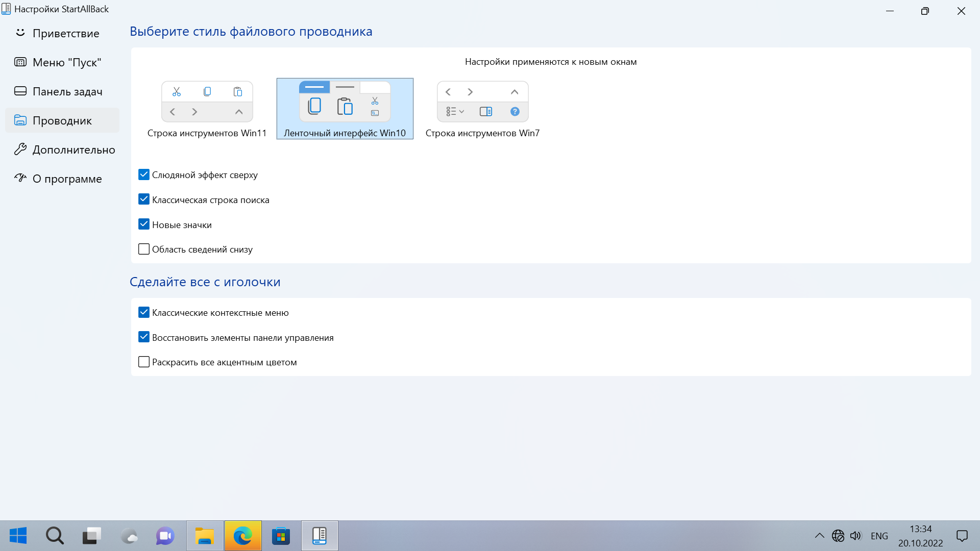Enable Область сведений снизу
980x551 pixels.
[144, 249]
